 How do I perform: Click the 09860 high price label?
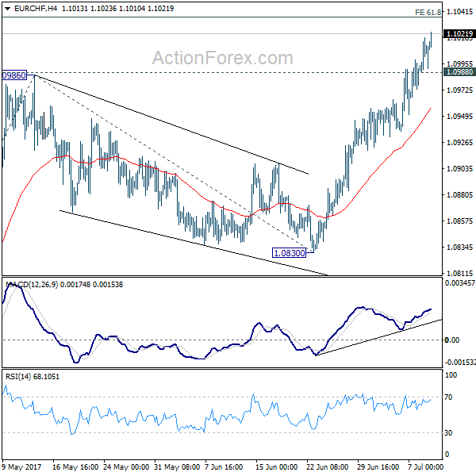pyautogui.click(x=14, y=75)
